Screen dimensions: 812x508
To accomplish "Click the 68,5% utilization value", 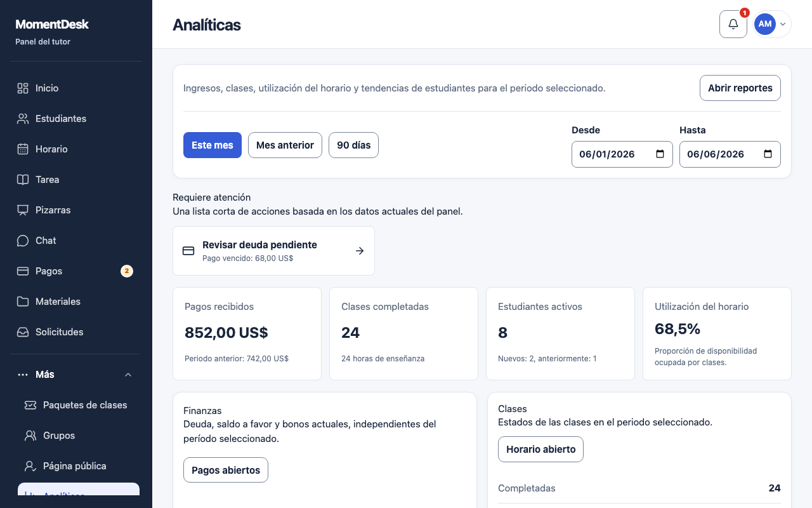I will tap(678, 329).
